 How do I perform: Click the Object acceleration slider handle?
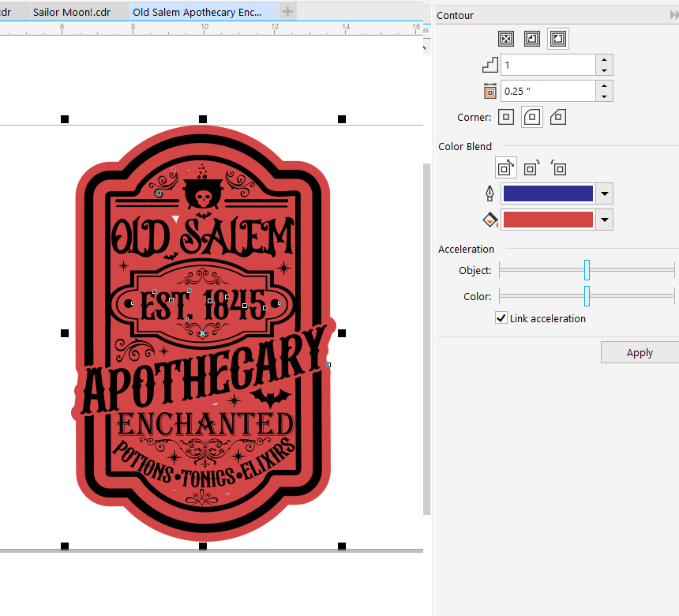(587, 270)
